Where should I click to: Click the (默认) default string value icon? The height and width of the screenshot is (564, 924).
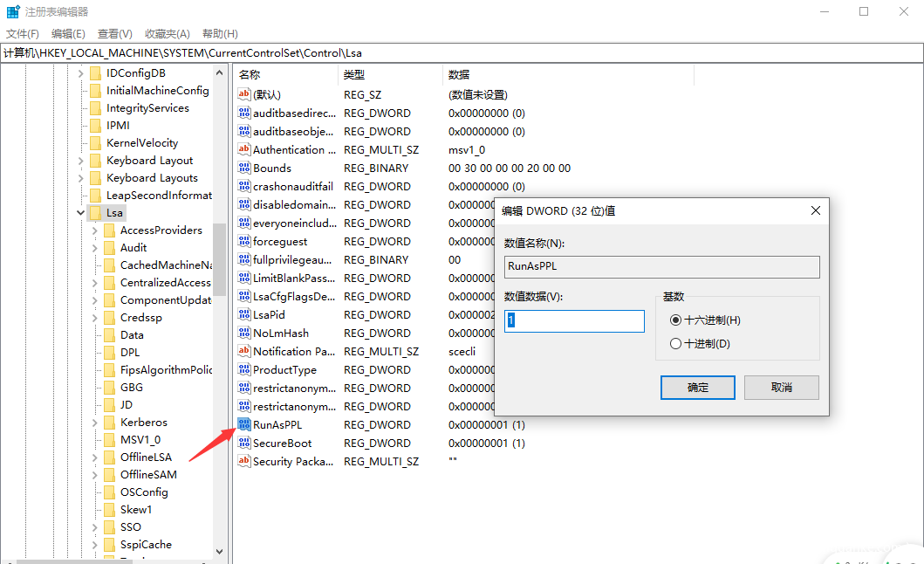(x=244, y=94)
